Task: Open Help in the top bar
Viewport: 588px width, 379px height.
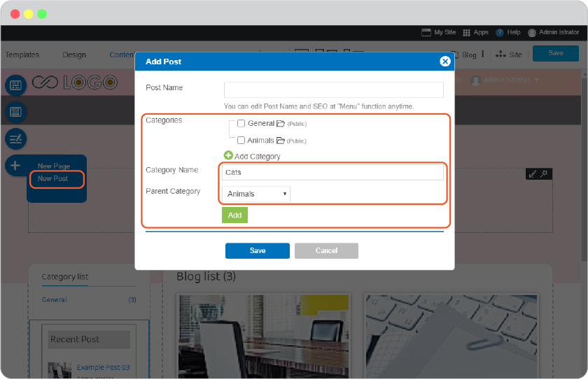Action: pyautogui.click(x=514, y=32)
